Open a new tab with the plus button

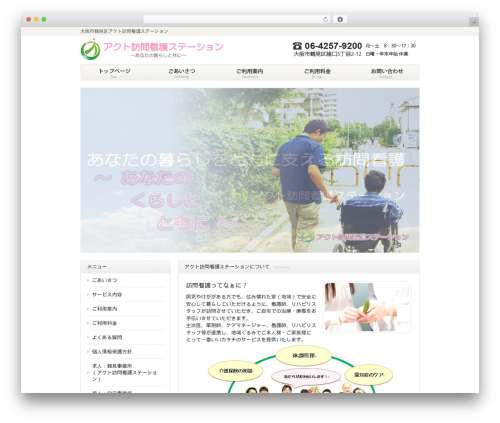pyautogui.click(x=474, y=22)
